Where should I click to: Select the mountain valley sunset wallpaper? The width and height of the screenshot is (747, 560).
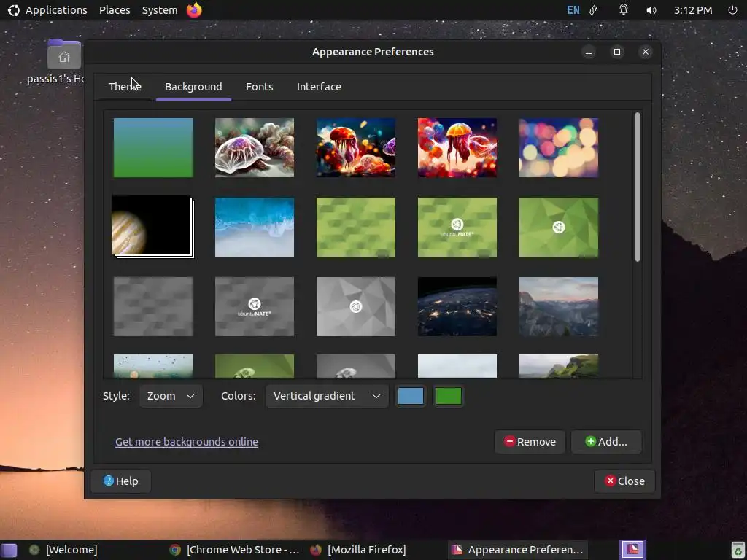558,307
